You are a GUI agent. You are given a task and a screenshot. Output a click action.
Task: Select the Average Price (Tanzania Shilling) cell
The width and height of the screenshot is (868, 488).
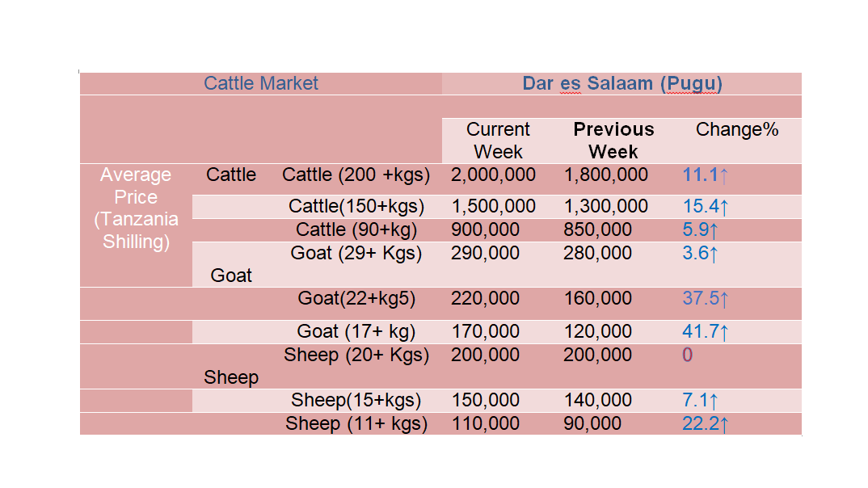click(x=136, y=208)
